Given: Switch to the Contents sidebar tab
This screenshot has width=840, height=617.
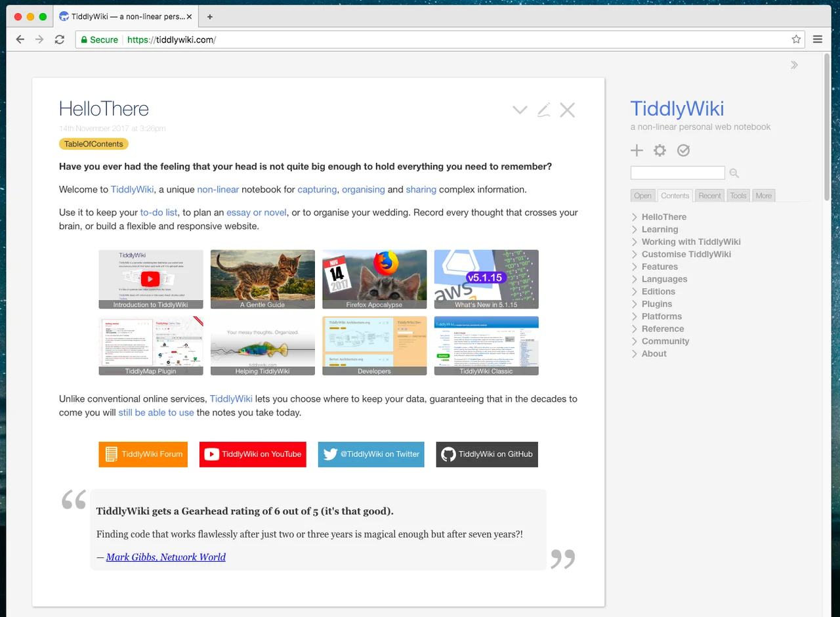Looking at the screenshot, I should click(x=675, y=196).
